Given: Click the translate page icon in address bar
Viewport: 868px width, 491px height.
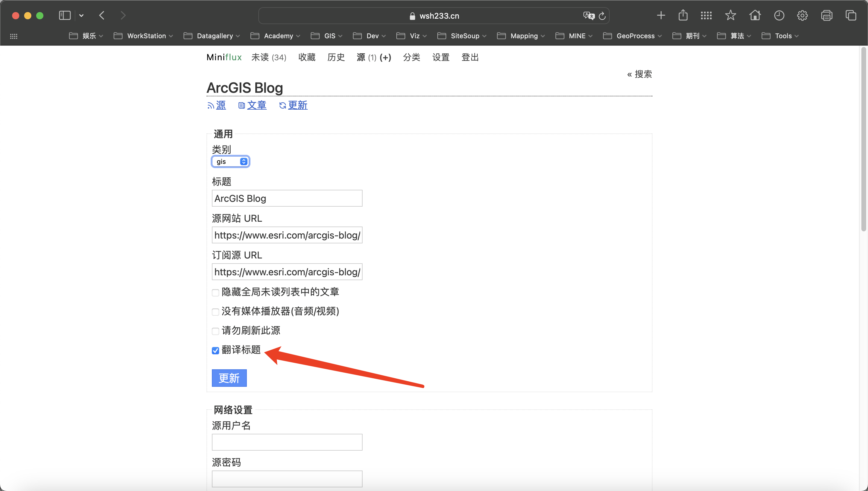Looking at the screenshot, I should [x=589, y=16].
